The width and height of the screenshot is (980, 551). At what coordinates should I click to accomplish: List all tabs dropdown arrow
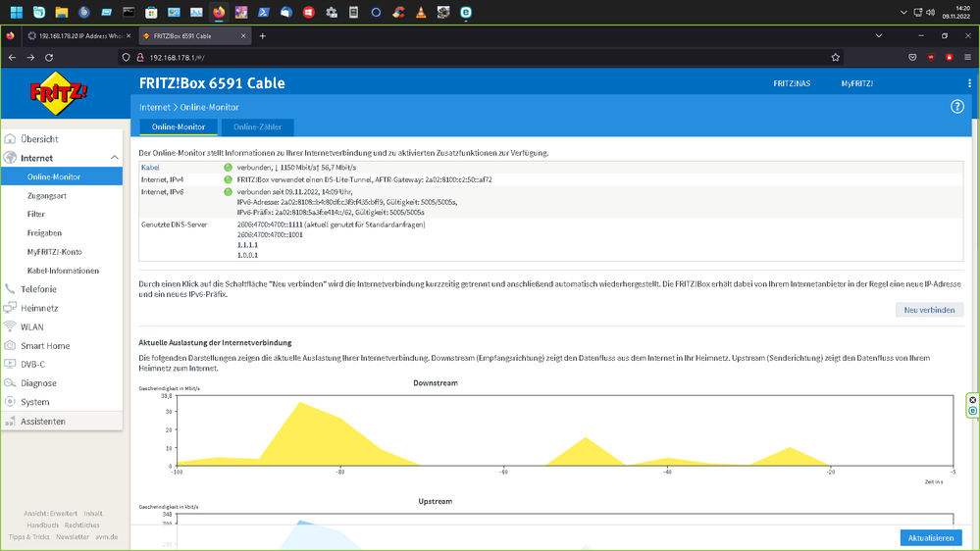(879, 36)
